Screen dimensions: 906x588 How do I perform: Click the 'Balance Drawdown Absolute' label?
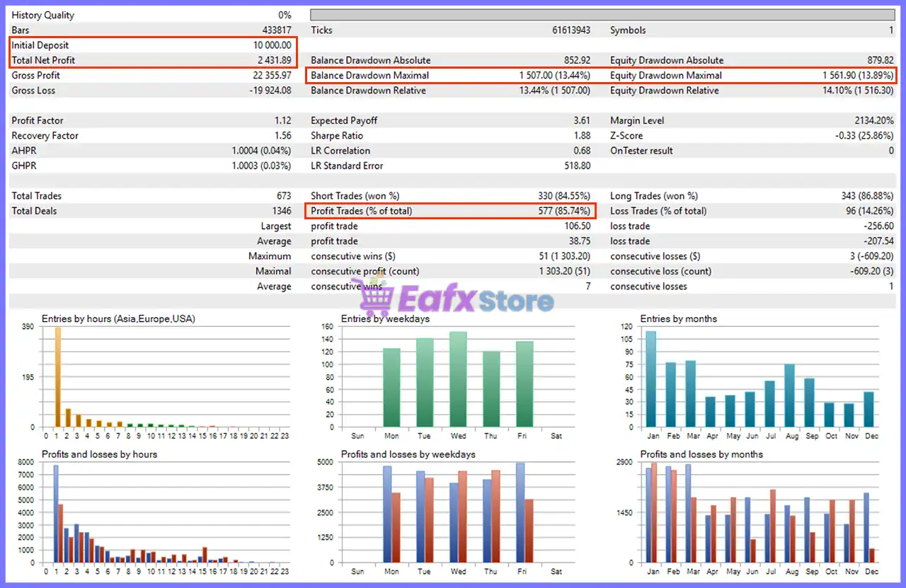pos(370,60)
